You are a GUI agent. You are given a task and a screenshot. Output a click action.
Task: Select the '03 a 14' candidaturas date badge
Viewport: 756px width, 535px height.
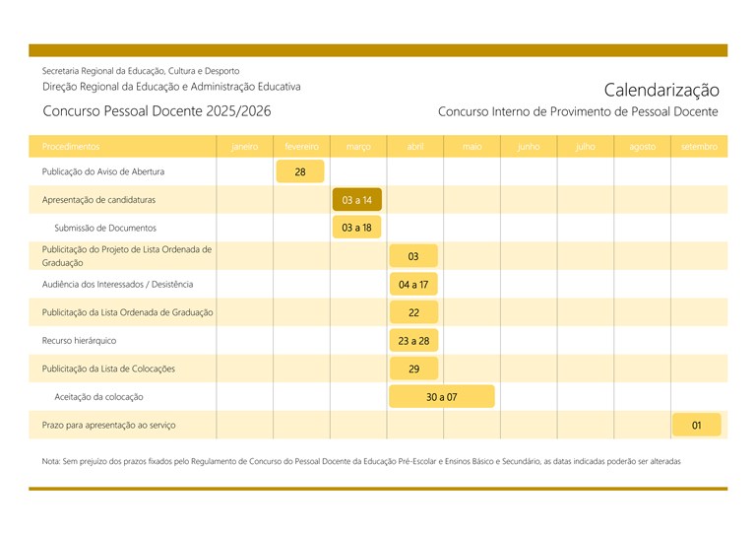tap(356, 200)
